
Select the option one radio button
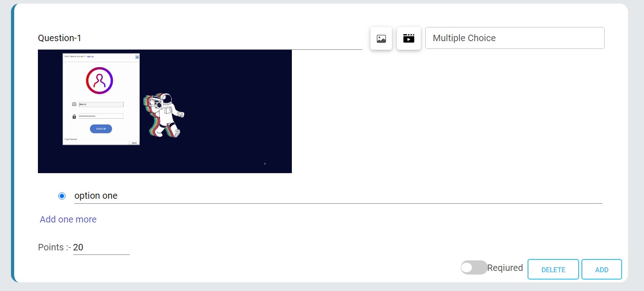[62, 196]
